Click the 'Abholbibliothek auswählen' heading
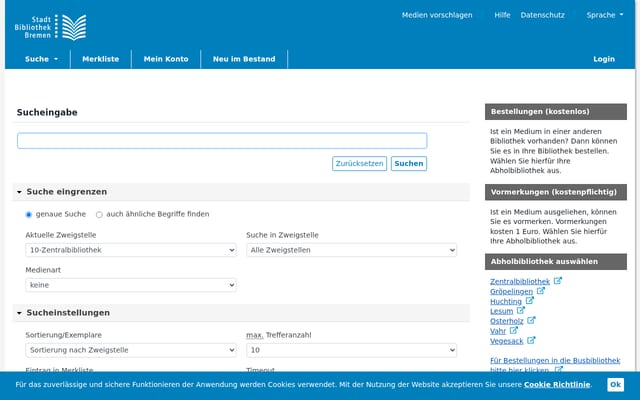Viewport: 640px width, 400px height. click(x=556, y=262)
